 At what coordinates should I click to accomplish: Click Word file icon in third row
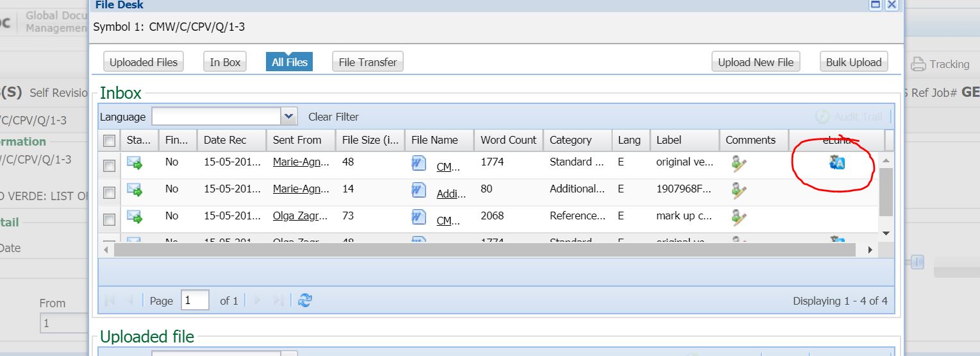419,217
